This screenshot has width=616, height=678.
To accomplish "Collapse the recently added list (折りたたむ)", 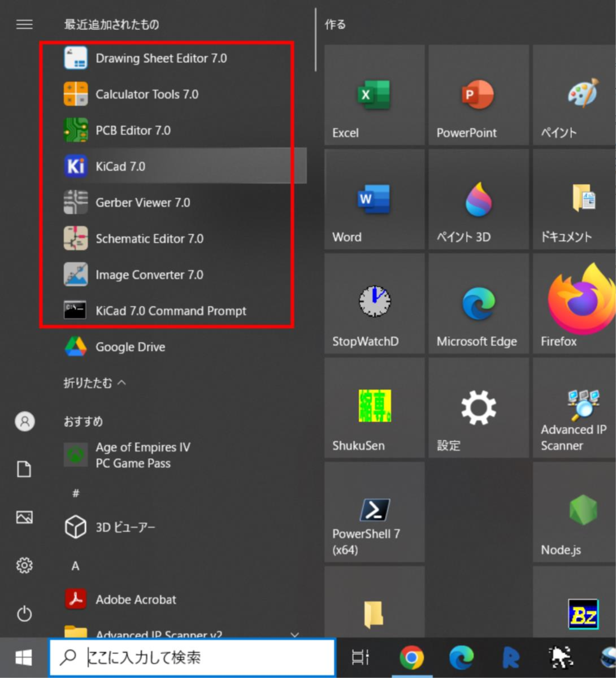I will pyautogui.click(x=95, y=383).
